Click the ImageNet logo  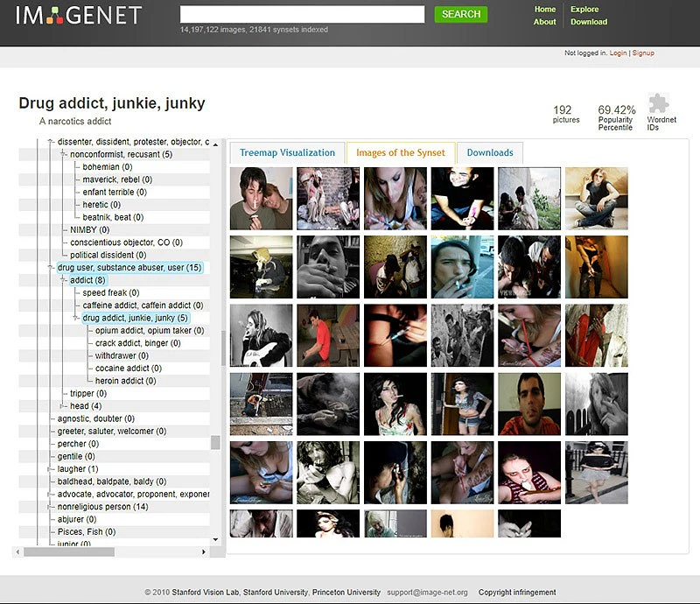[x=79, y=15]
